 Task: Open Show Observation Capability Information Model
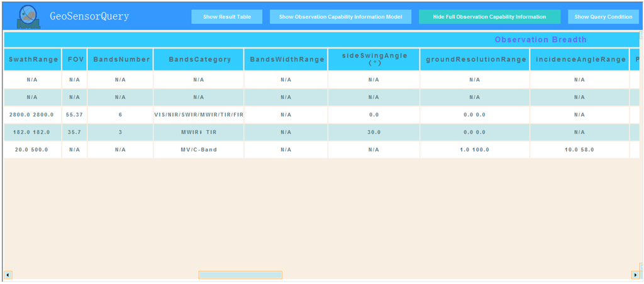[340, 17]
